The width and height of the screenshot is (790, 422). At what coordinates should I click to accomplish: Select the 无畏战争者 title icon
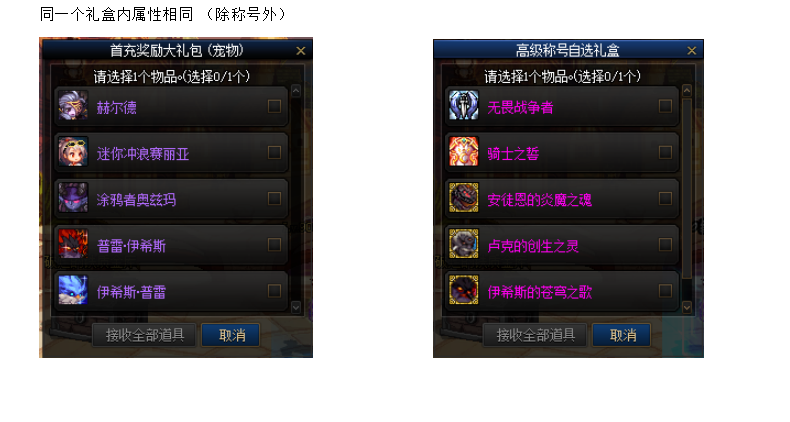tap(464, 106)
